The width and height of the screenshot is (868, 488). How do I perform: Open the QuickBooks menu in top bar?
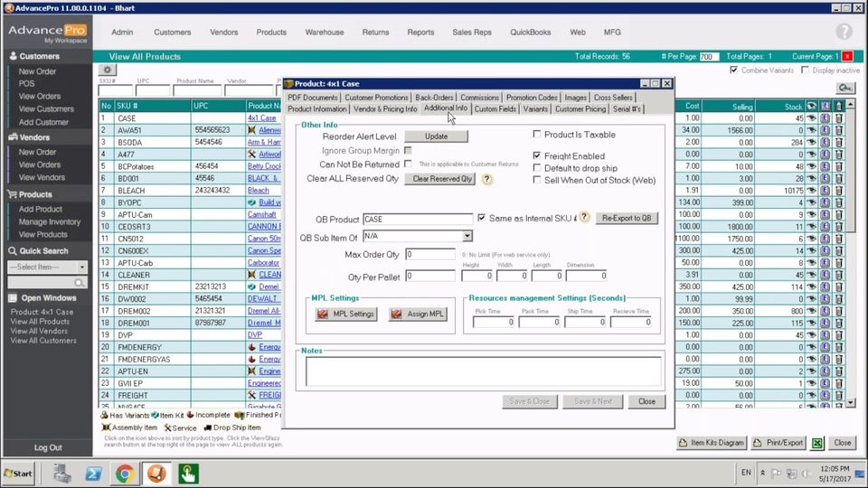click(x=531, y=33)
